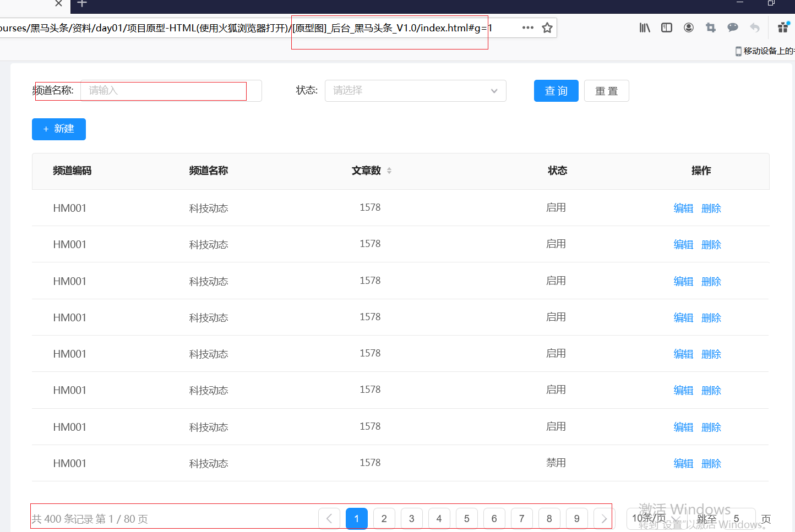
Task: Click the 禁用 status cell
Action: tap(556, 463)
